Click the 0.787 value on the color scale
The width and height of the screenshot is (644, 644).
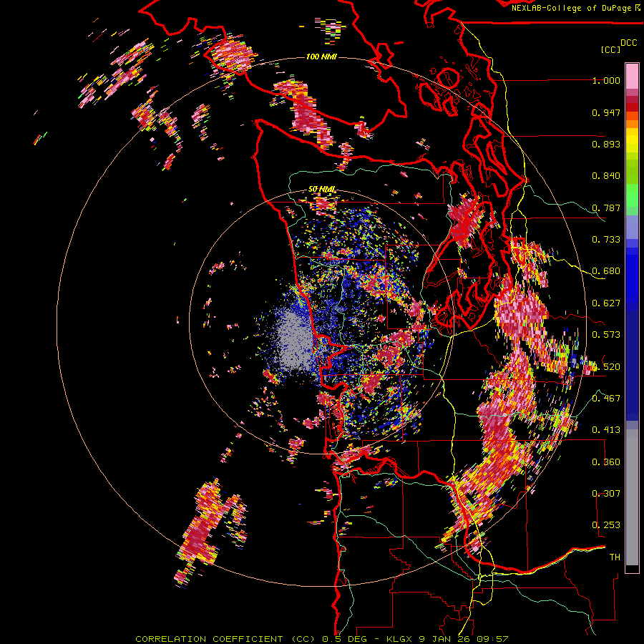tap(606, 208)
